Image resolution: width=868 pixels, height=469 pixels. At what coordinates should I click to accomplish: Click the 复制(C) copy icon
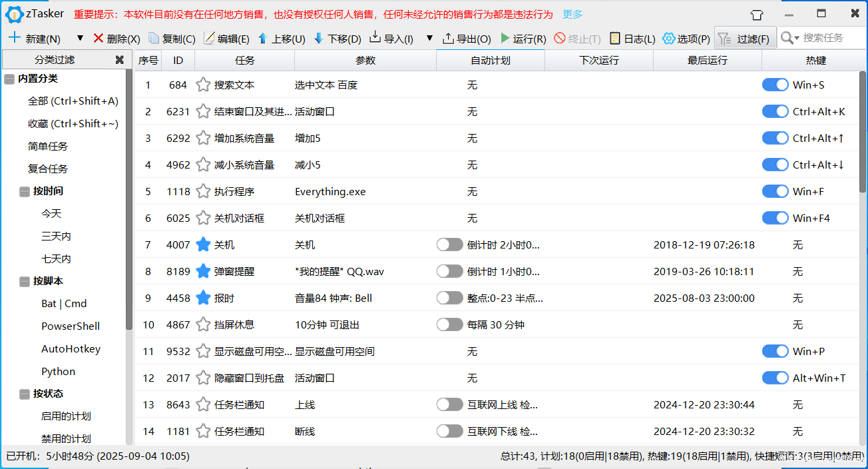tap(154, 38)
